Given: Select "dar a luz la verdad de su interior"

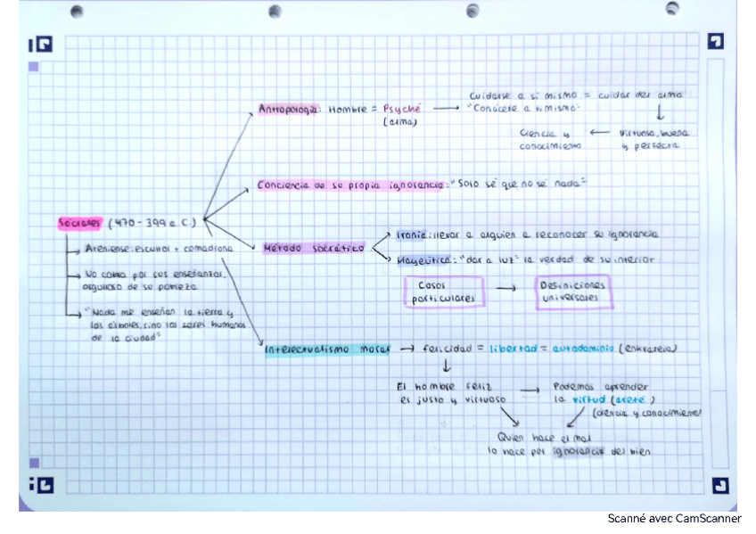Looking at the screenshot, I should pyautogui.click(x=557, y=259).
